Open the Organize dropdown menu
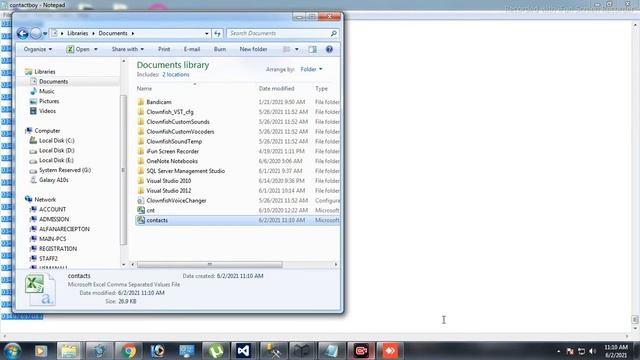Viewport: 640px width, 360px height. pyautogui.click(x=38, y=49)
